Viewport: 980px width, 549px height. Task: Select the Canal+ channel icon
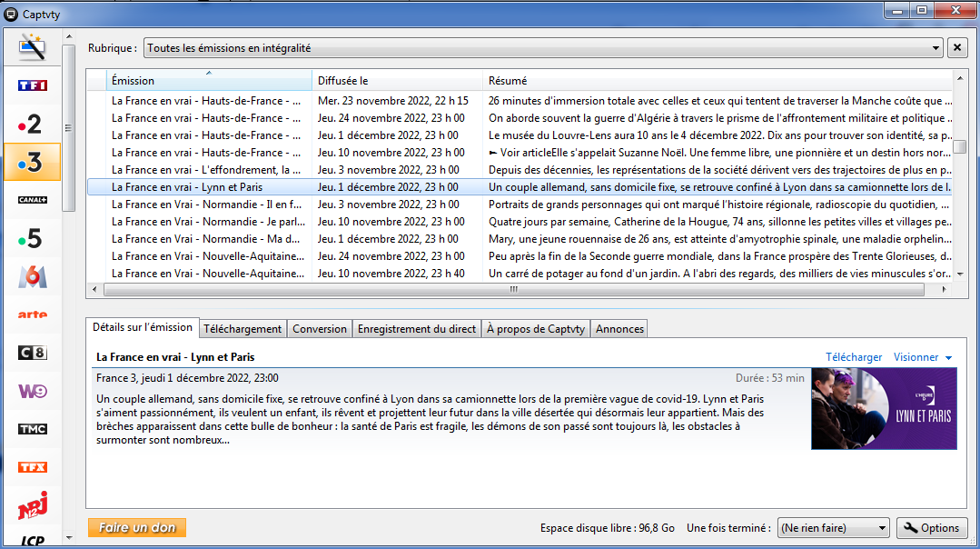pos(33,200)
